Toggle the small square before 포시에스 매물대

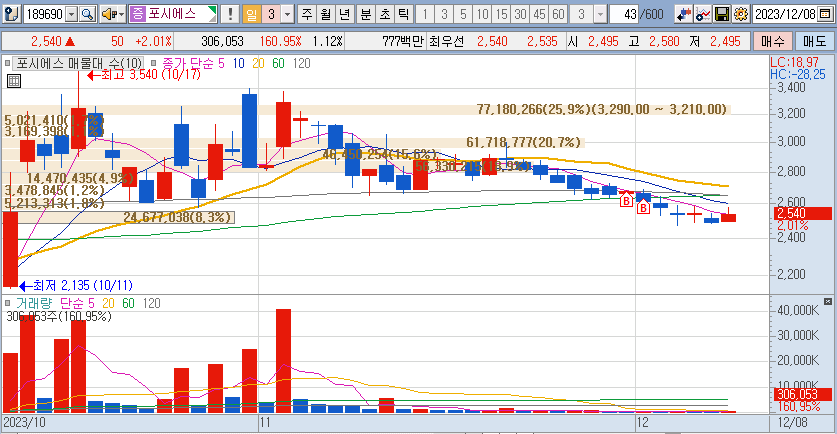click(7, 64)
